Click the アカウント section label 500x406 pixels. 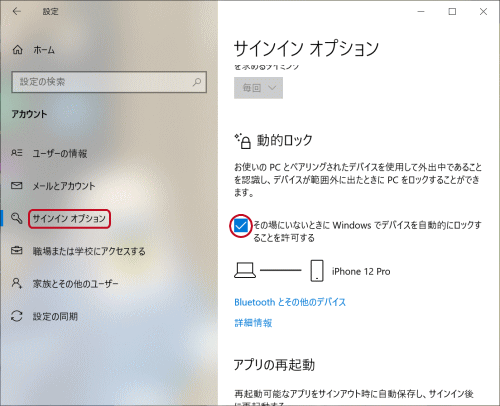tap(29, 114)
